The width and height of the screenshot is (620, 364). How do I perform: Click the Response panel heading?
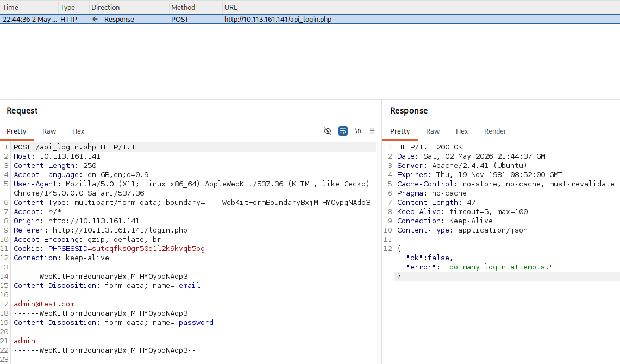click(x=409, y=111)
